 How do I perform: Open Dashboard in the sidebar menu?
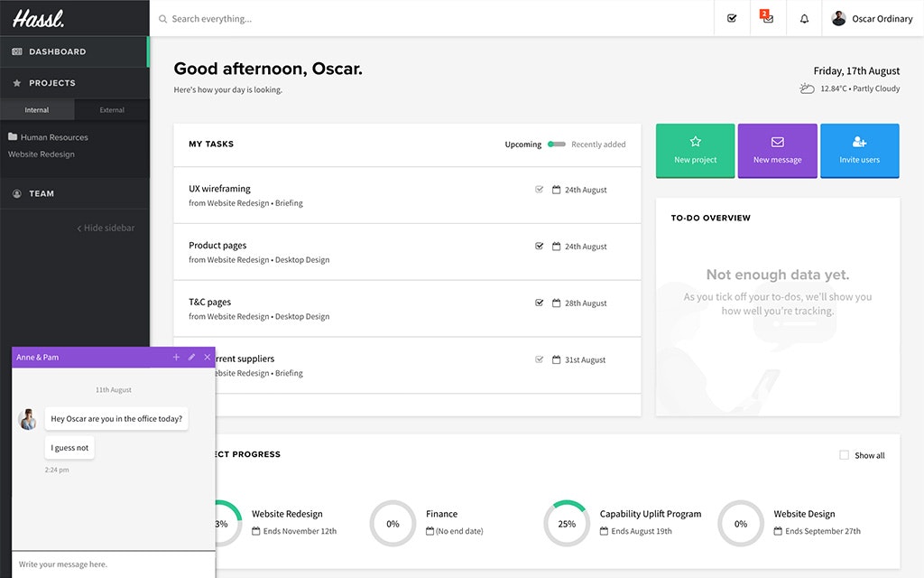[x=74, y=51]
